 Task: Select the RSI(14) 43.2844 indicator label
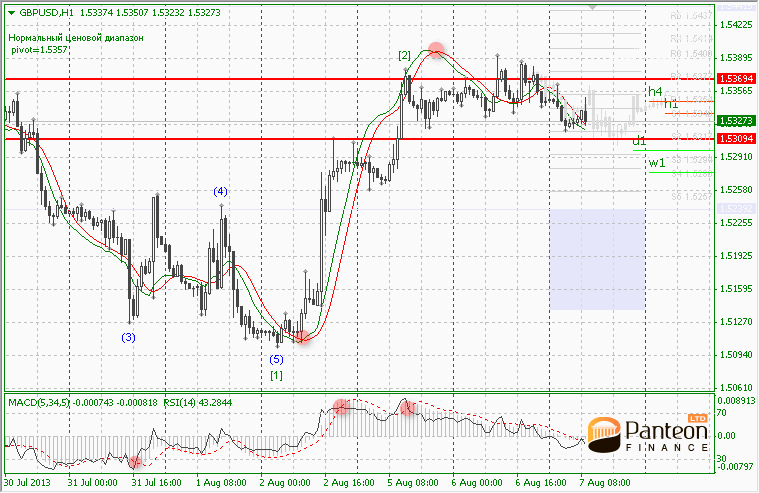[197, 402]
